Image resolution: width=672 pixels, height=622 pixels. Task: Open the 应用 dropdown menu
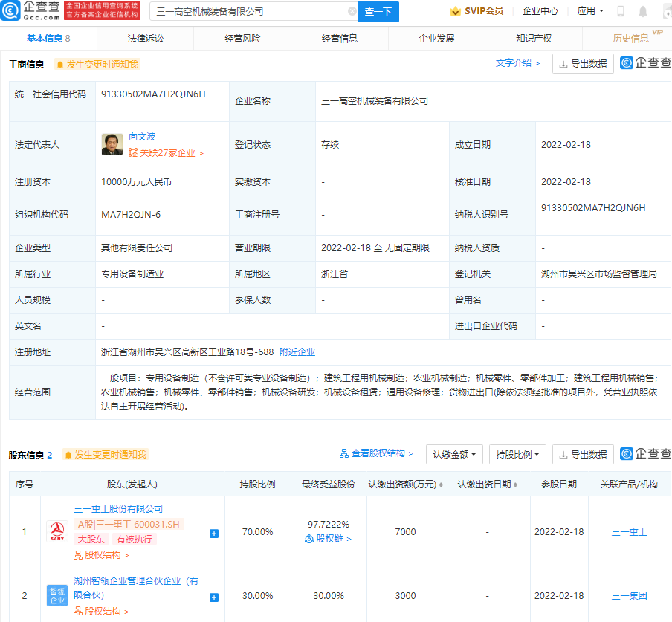589,11
